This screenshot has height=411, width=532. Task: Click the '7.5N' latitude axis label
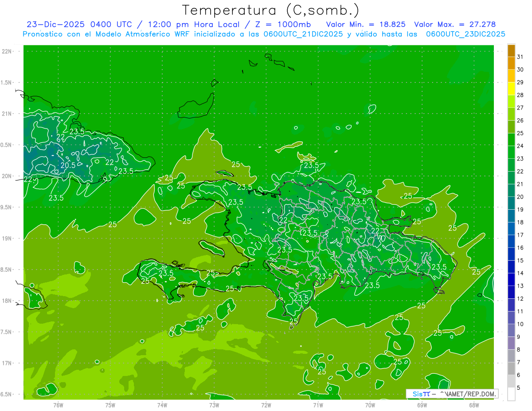[x=6, y=332]
